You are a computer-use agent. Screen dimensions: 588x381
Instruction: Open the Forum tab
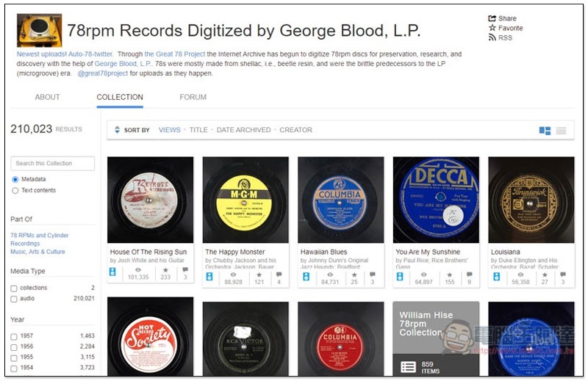[193, 97]
